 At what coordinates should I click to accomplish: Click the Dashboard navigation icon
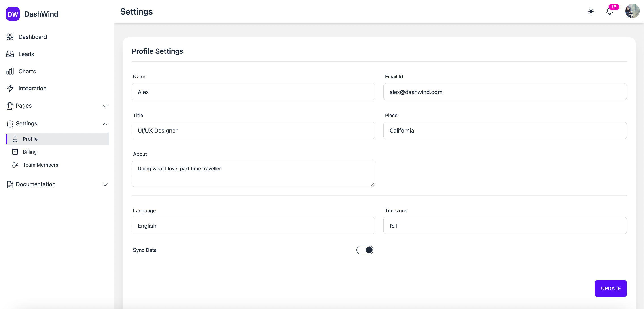tap(10, 37)
